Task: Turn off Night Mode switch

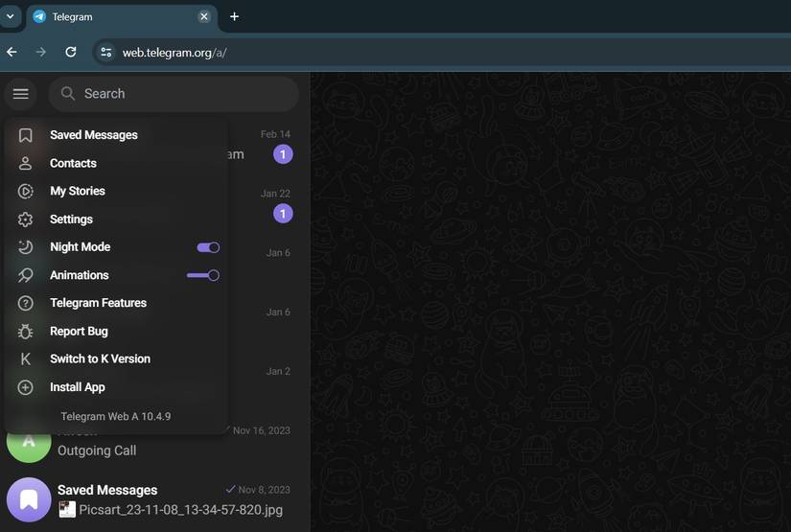Action: point(208,247)
